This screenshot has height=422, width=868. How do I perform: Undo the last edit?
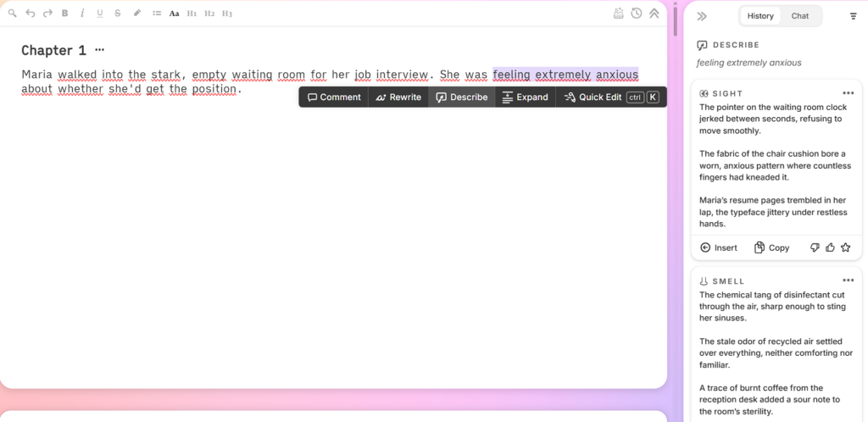pos(31,14)
